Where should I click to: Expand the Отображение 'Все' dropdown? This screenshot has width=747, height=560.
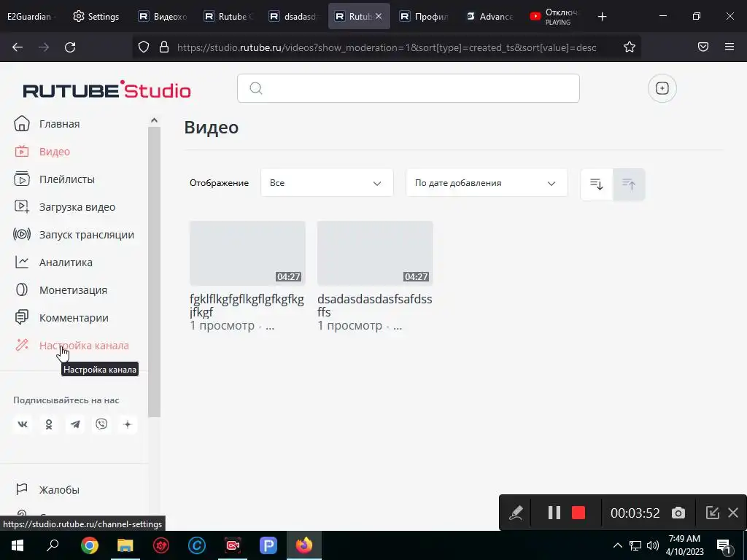327,183
